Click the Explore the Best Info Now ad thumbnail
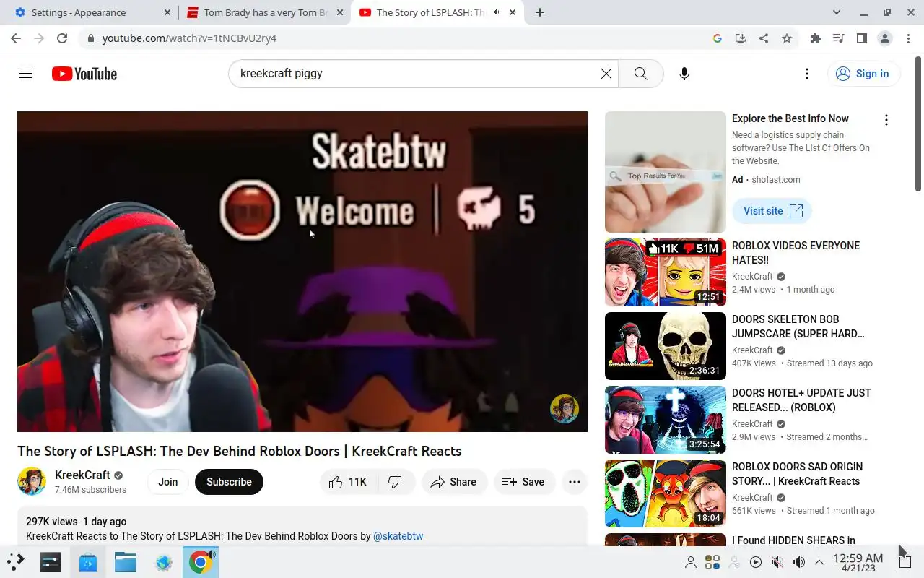 [x=666, y=172]
